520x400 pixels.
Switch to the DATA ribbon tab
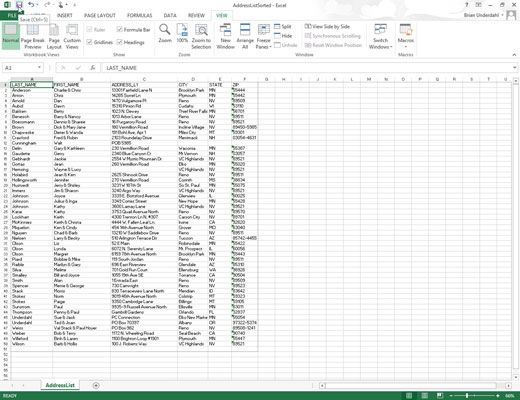(170, 15)
